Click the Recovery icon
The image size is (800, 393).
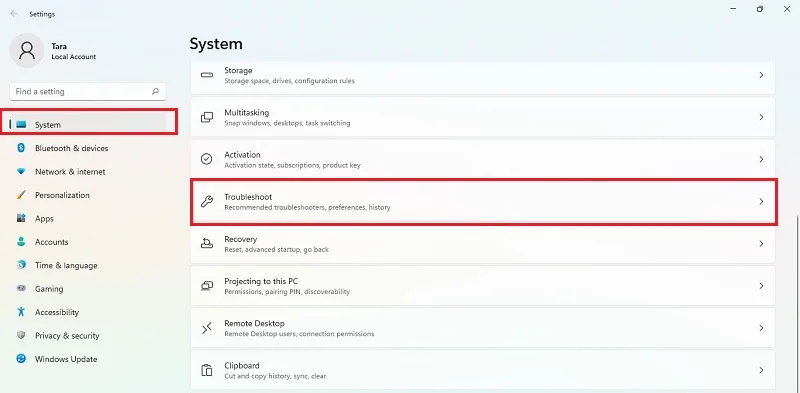[x=207, y=243]
